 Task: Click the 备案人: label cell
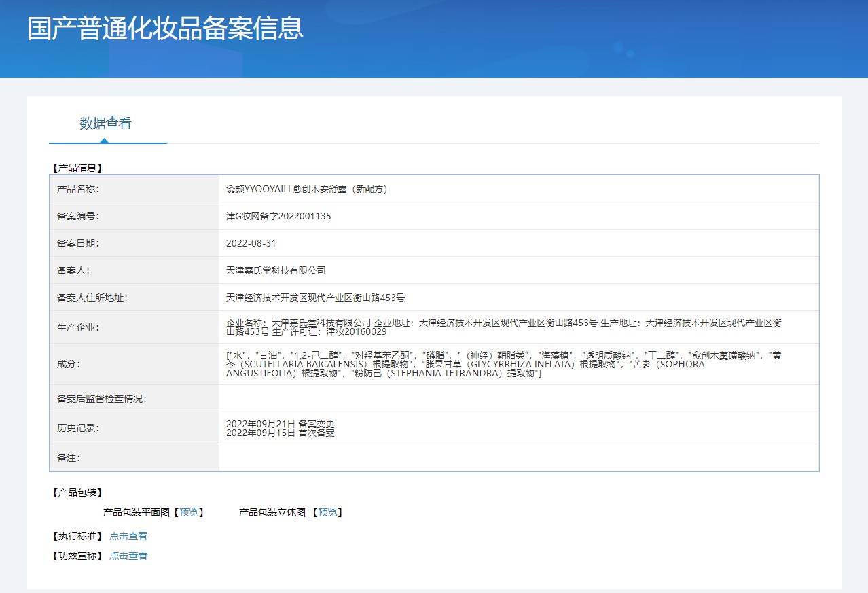click(x=134, y=270)
